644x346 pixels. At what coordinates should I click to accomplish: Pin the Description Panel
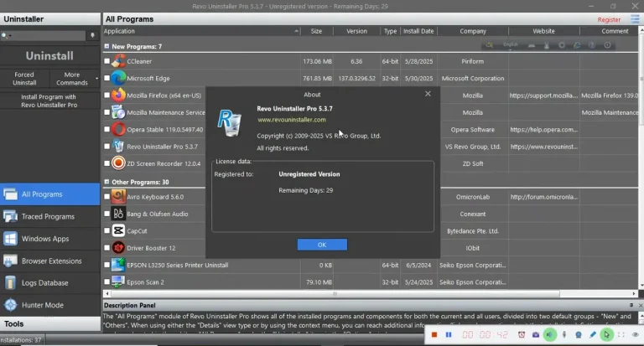click(x=631, y=305)
